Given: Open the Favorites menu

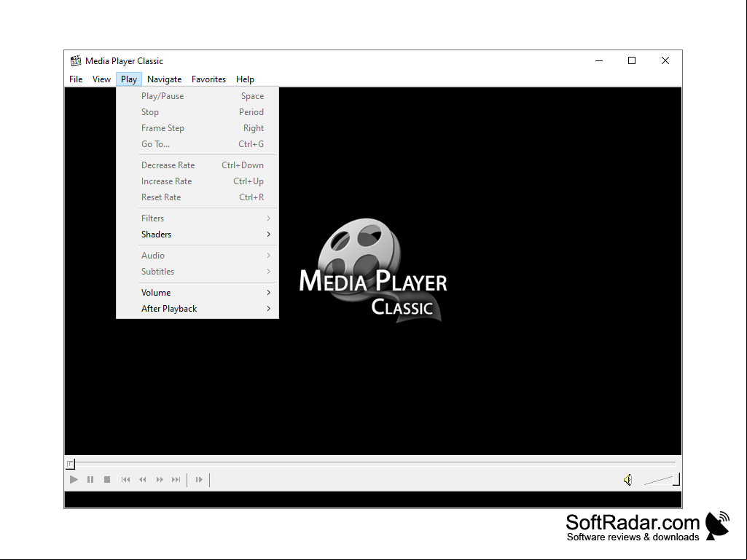Looking at the screenshot, I should tap(208, 79).
